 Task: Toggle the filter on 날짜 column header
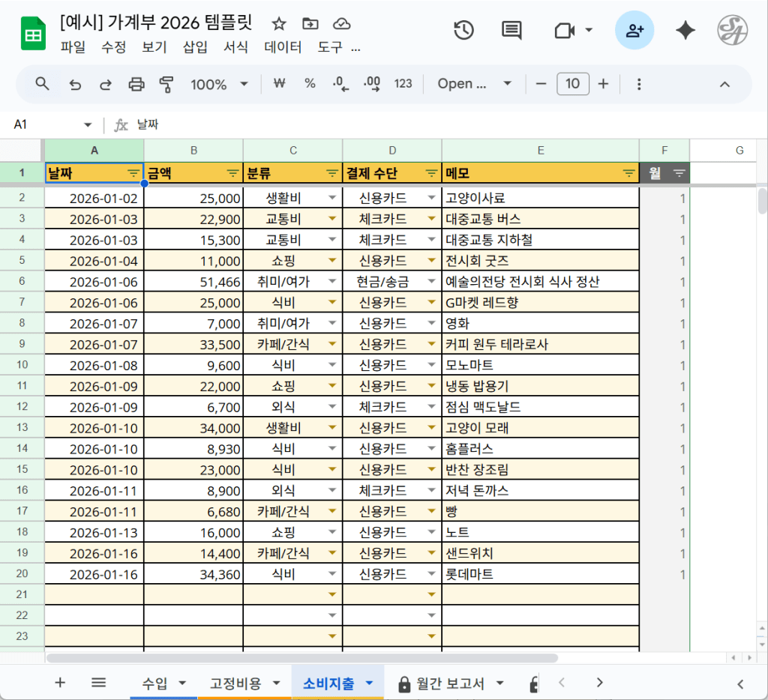133,173
